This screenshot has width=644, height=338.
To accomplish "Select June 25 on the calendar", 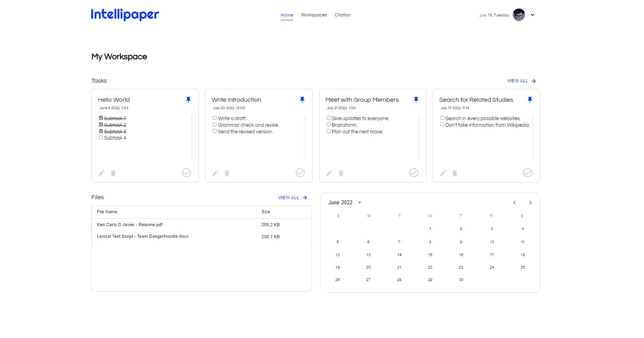I will point(522,267).
